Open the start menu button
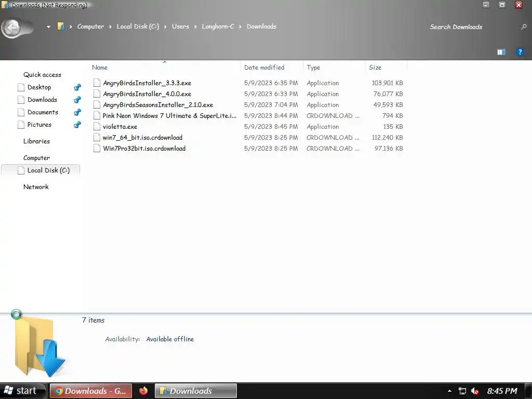The height and width of the screenshot is (399, 532). pyautogui.click(x=22, y=391)
